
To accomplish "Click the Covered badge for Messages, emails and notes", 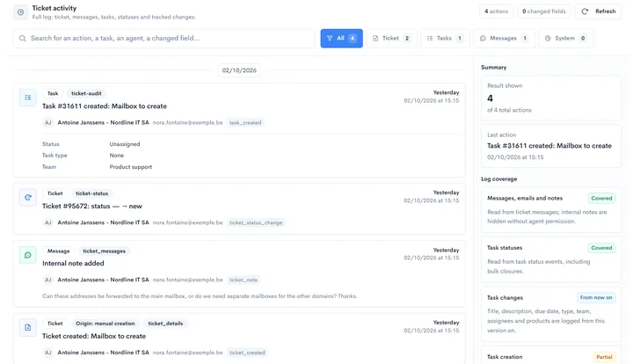I will click(x=601, y=199).
